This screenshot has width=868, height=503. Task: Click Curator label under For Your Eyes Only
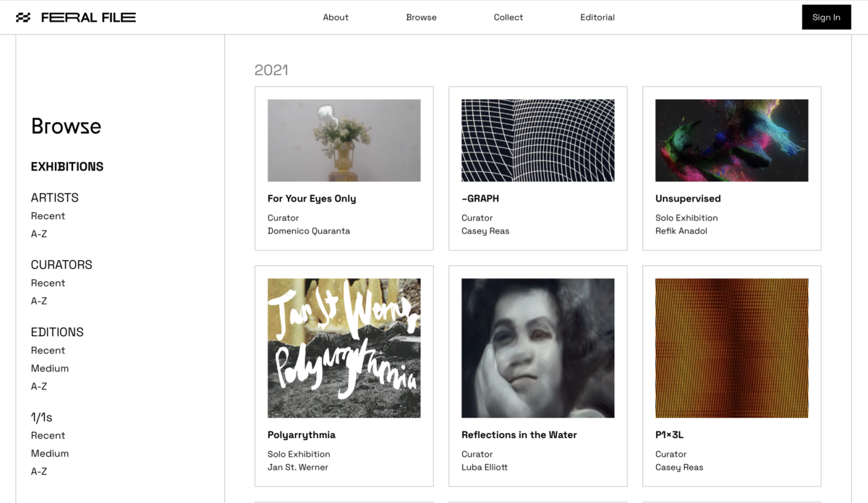coord(283,218)
